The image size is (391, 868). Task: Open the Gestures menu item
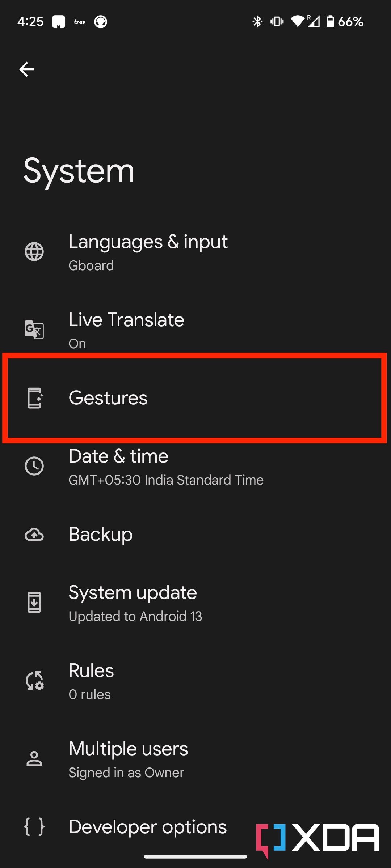pos(108,398)
